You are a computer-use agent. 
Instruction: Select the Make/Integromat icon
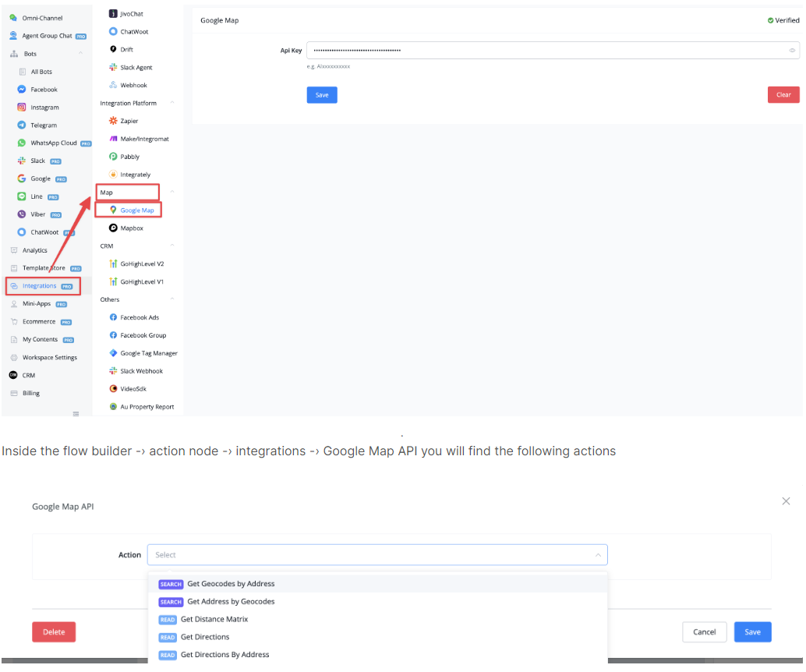click(x=113, y=139)
